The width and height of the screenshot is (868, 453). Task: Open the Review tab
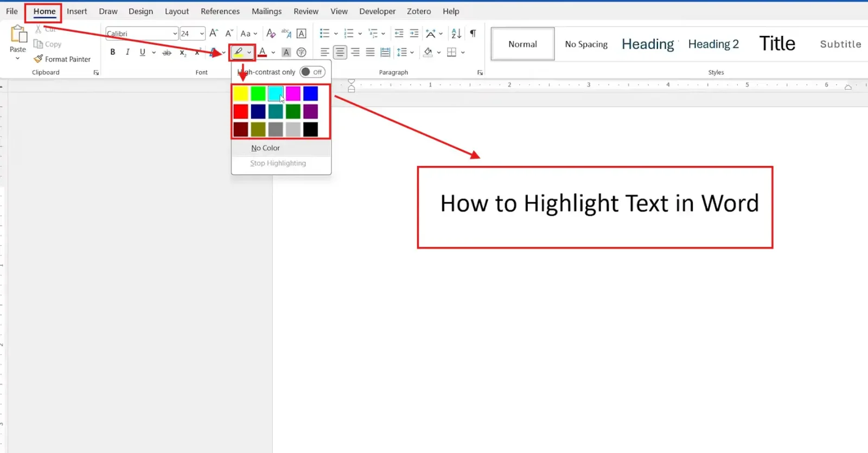click(x=306, y=11)
